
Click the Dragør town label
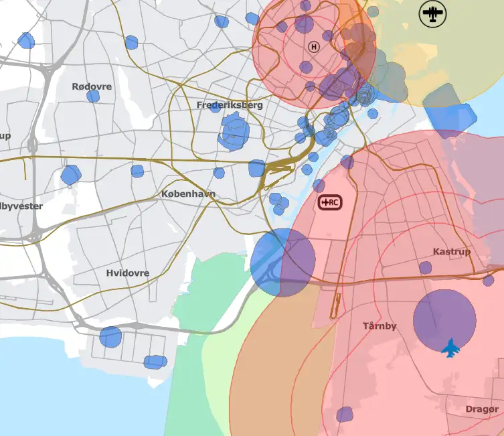point(482,409)
